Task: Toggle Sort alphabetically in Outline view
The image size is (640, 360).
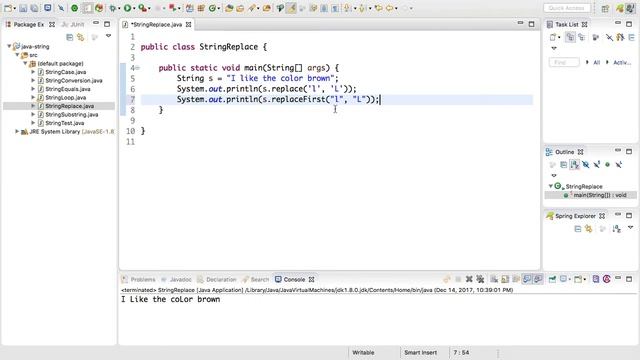Action: pyautogui.click(x=575, y=164)
